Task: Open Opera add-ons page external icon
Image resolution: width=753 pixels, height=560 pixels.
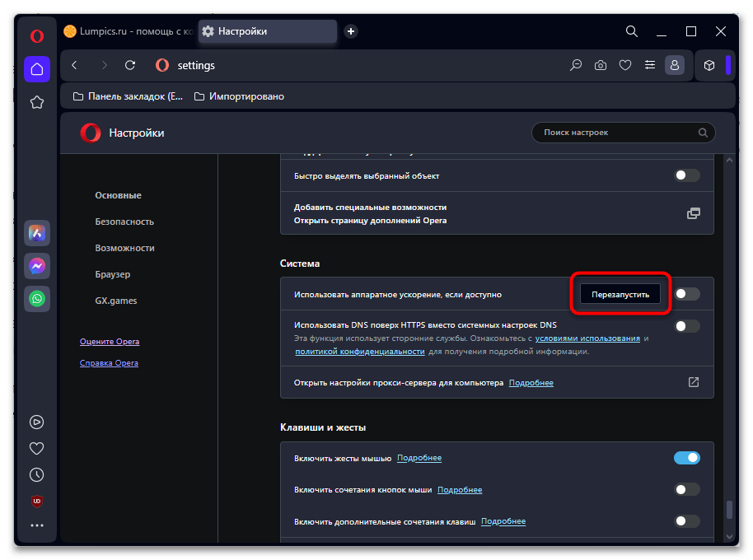Action: click(694, 213)
